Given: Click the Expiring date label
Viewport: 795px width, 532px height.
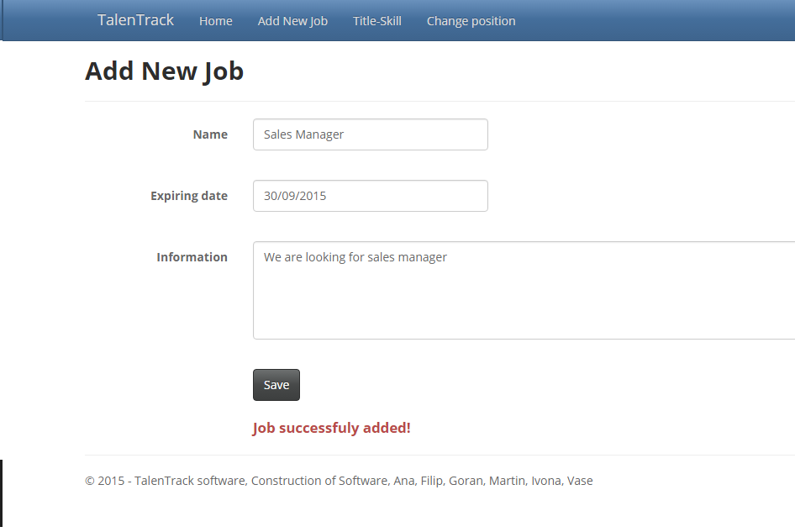Looking at the screenshot, I should (x=189, y=196).
